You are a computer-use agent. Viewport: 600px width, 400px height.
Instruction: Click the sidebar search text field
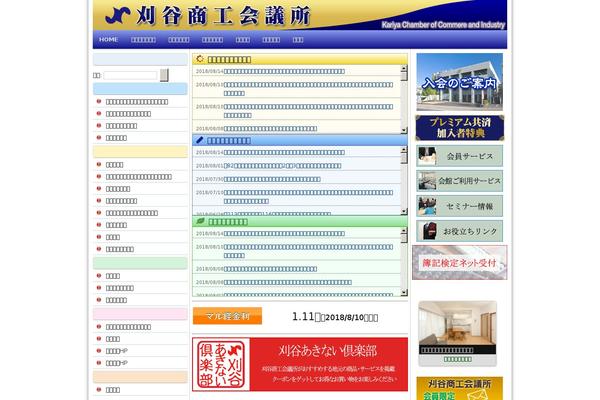click(x=130, y=75)
